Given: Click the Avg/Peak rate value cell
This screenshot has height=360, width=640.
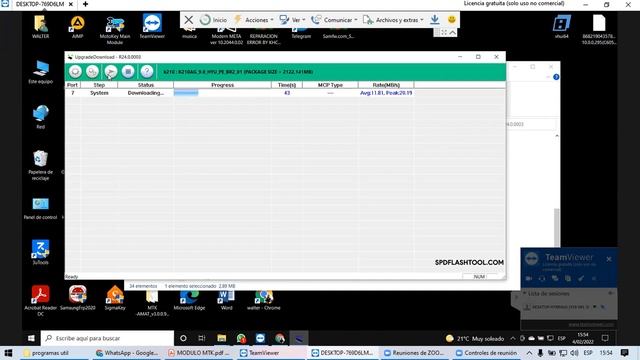Looking at the screenshot, I should [x=386, y=93].
